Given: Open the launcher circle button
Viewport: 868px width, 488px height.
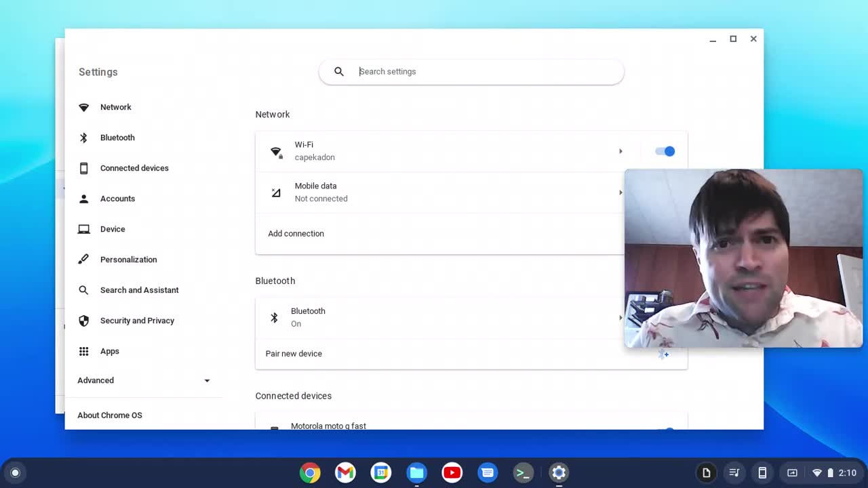Looking at the screenshot, I should 15,473.
